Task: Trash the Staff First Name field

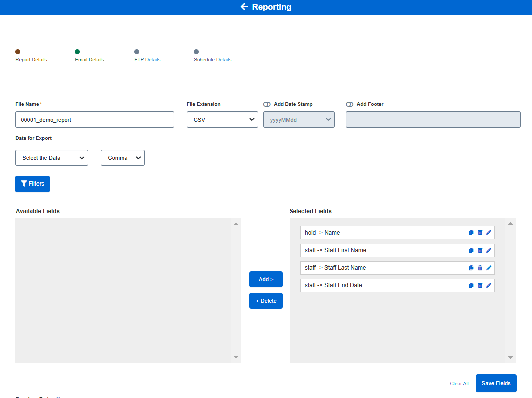Action: coord(480,250)
